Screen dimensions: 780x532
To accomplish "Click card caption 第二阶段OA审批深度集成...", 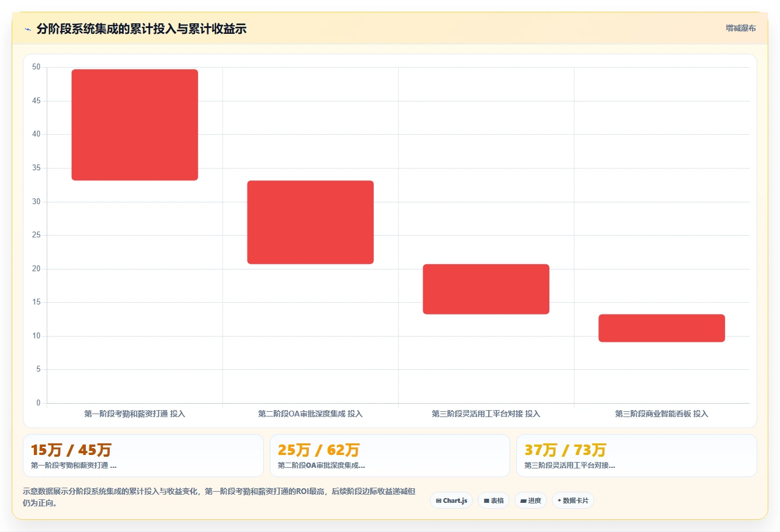I will (x=321, y=466).
